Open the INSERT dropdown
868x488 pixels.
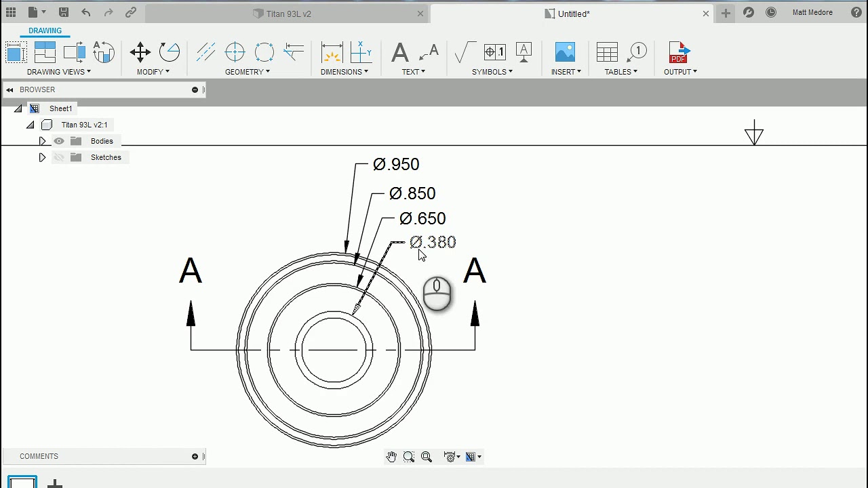(x=566, y=72)
